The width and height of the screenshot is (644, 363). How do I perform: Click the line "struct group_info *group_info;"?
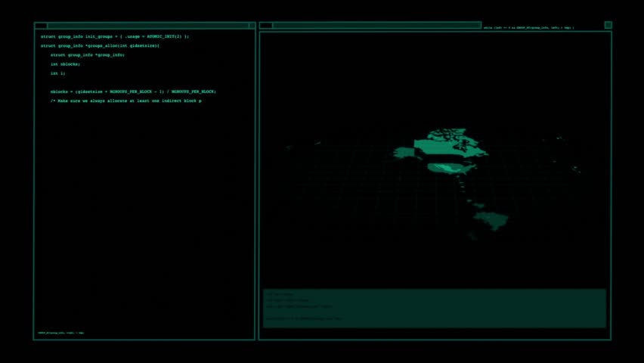(88, 54)
